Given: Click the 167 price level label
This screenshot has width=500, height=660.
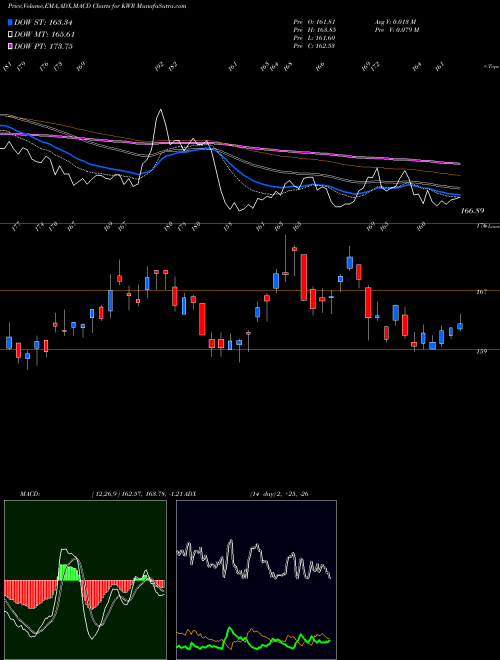Looking at the screenshot, I should [482, 292].
